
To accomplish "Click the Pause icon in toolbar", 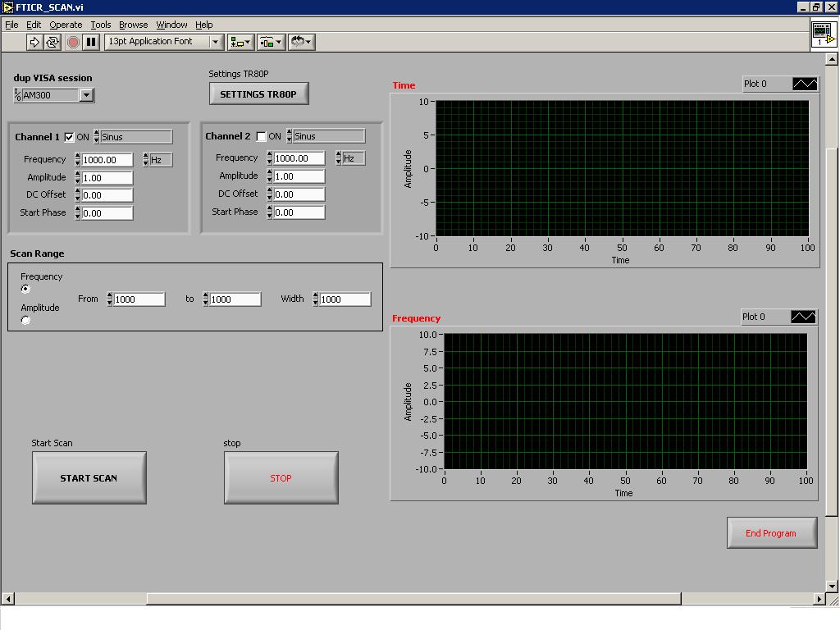I will pos(91,42).
